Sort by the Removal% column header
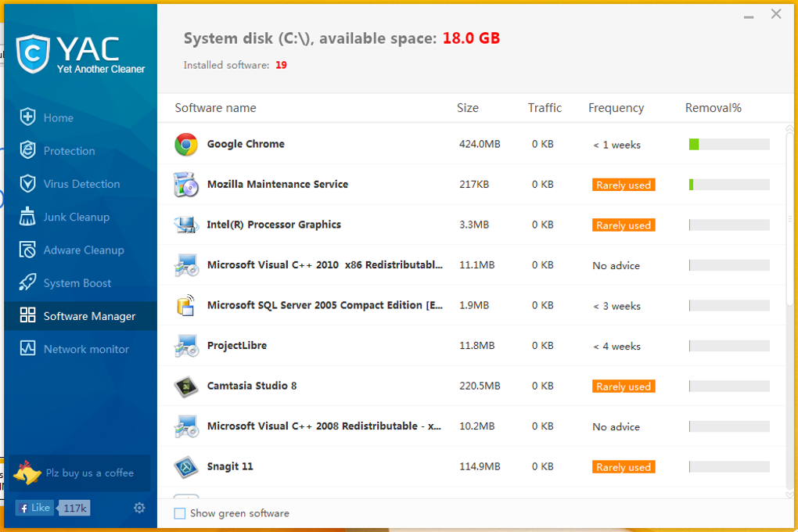The height and width of the screenshot is (532, 798). tap(713, 108)
